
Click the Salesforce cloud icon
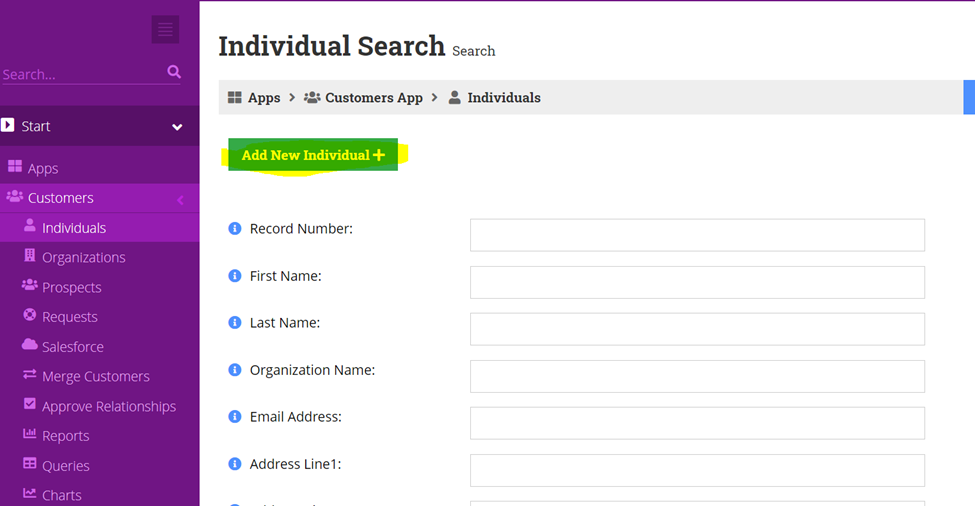point(30,344)
